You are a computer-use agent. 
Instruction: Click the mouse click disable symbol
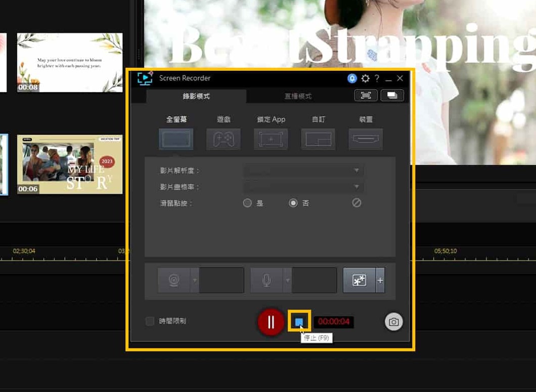[356, 203]
